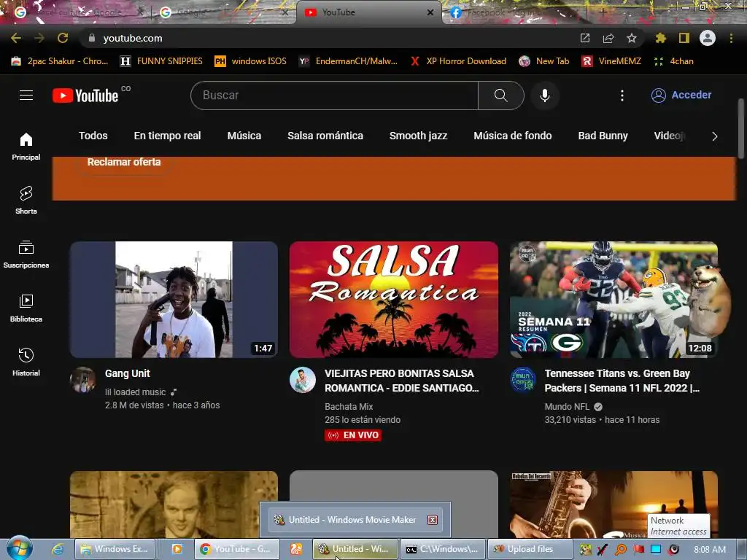The width and height of the screenshot is (747, 560).
Task: Open the FUNNY SNIPPIES bookmark
Action: 161,61
